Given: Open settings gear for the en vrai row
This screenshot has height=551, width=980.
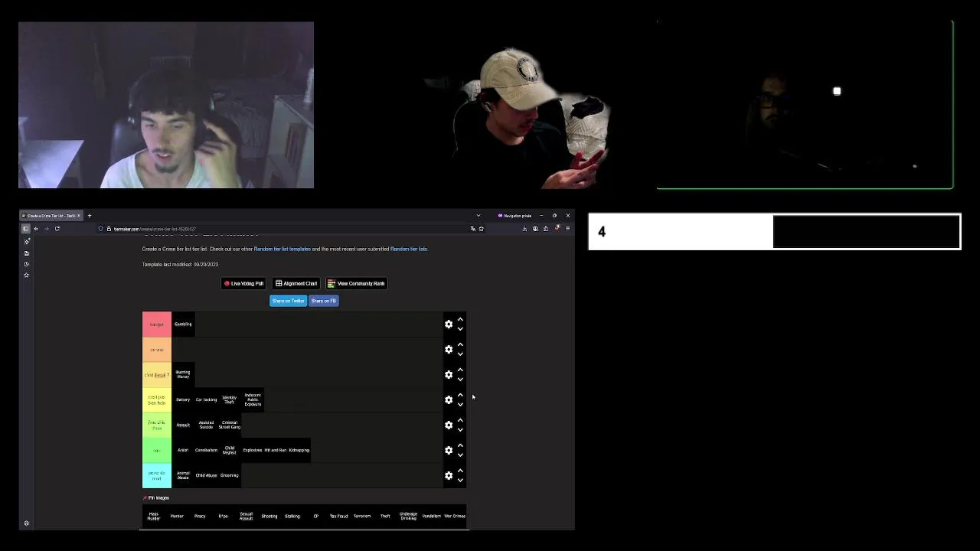Looking at the screenshot, I should click(x=449, y=350).
